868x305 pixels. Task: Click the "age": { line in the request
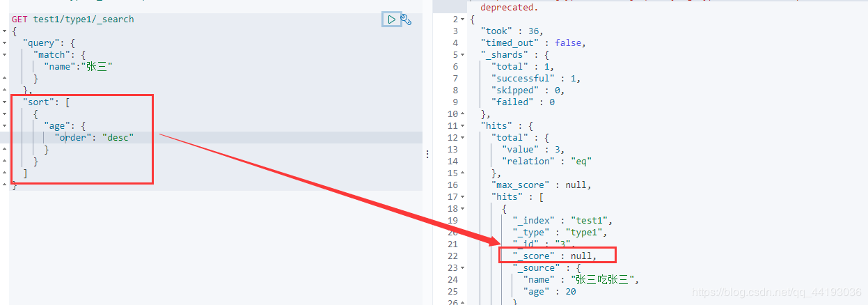65,126
